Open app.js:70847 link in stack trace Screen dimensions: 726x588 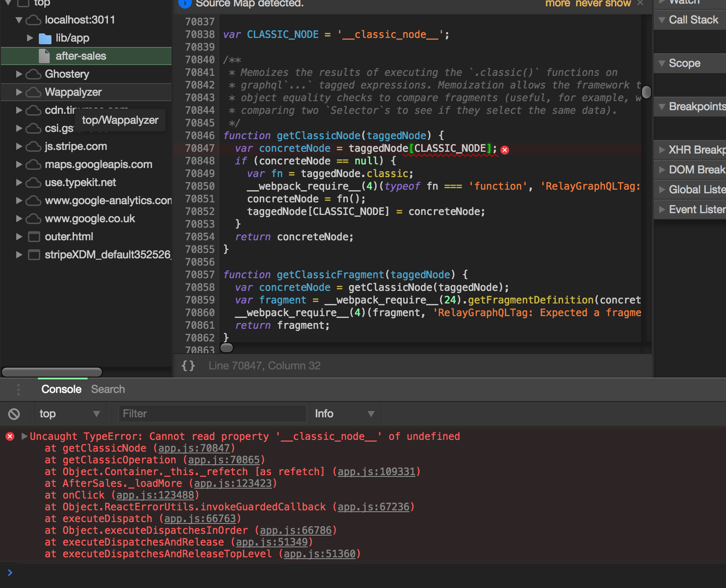pyautogui.click(x=194, y=448)
